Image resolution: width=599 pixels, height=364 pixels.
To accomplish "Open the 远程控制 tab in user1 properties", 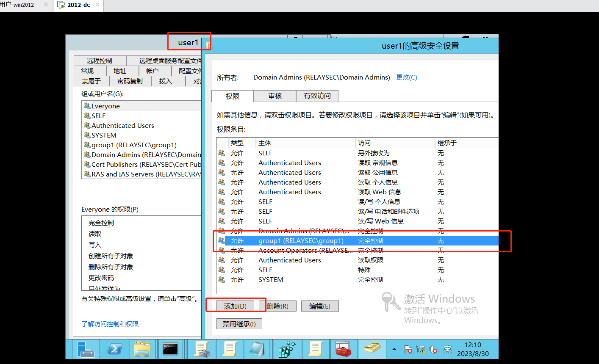I will (x=100, y=61).
